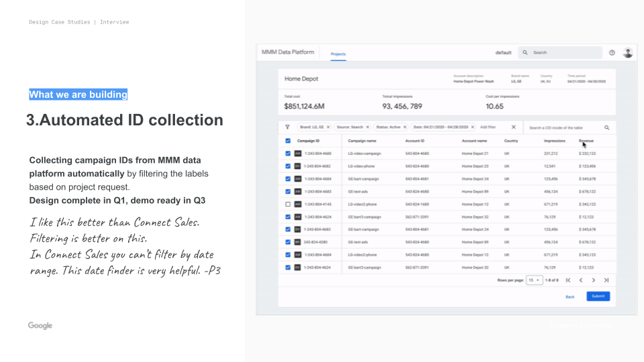Click the $ 232,123 revenue value
The image size is (644, 362).
(587, 154)
